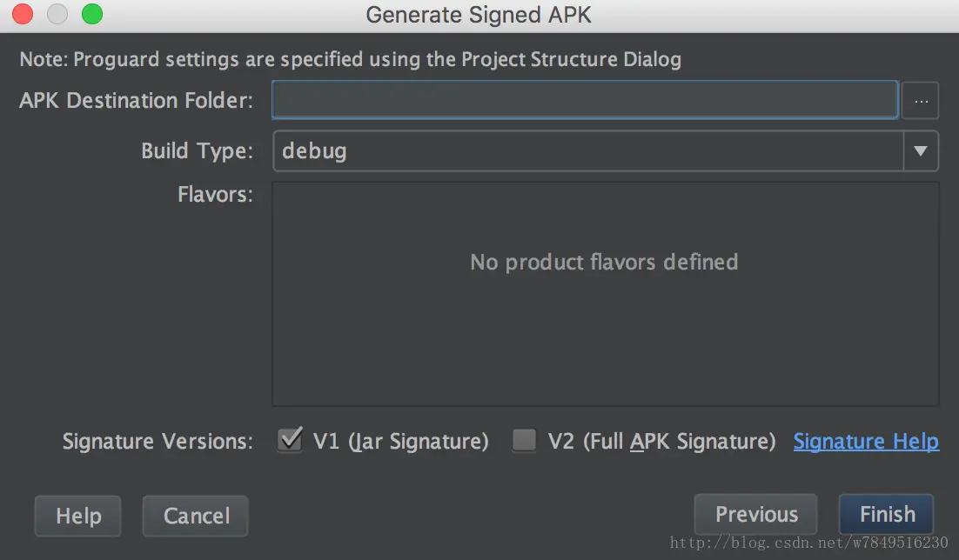Image resolution: width=959 pixels, height=560 pixels.
Task: Click the APK Destination Folder label
Action: 137,101
